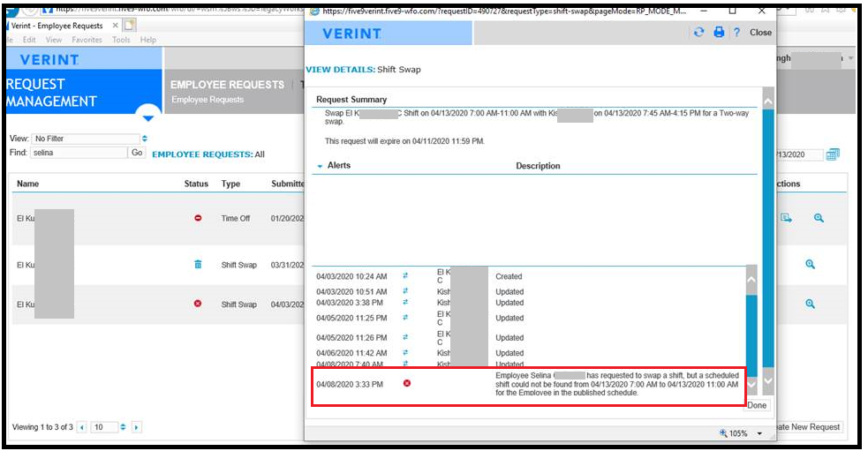Open the Help menu in browser
This screenshot has width=868, height=451.
tap(147, 40)
